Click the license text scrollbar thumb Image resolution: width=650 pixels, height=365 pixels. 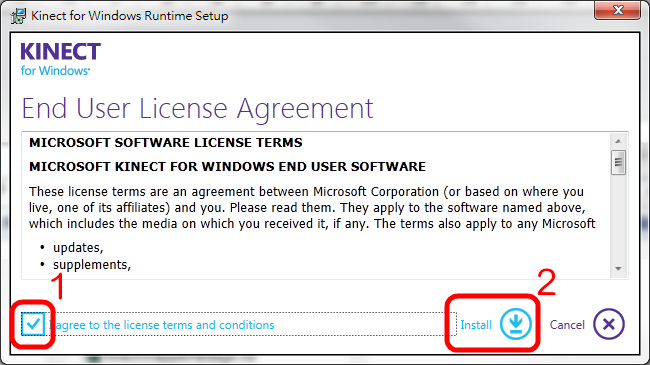618,163
